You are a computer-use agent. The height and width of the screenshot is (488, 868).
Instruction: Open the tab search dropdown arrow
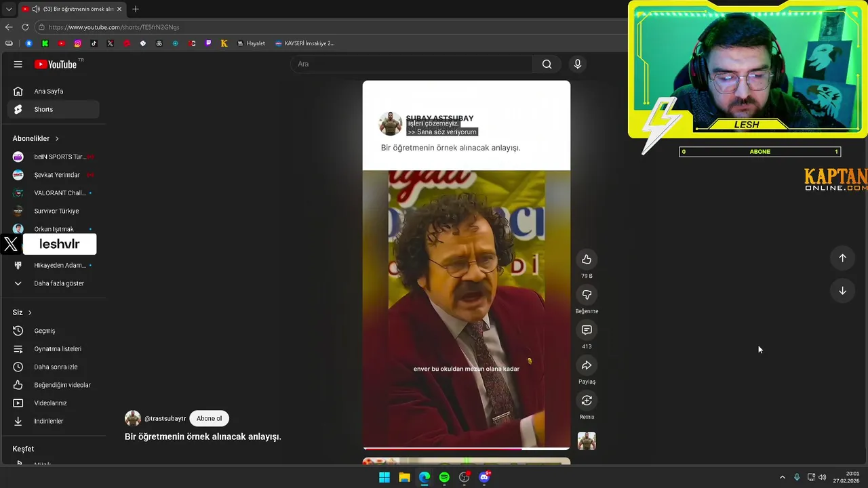point(9,9)
